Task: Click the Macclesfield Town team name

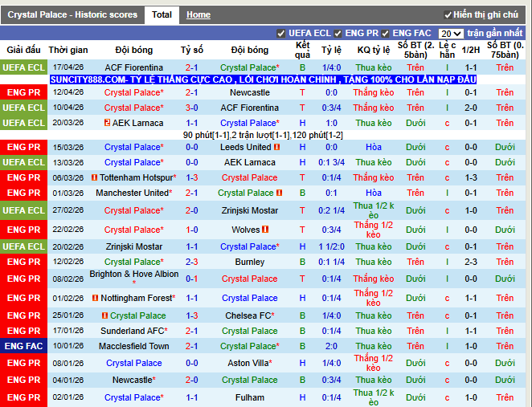Action: click(133, 346)
